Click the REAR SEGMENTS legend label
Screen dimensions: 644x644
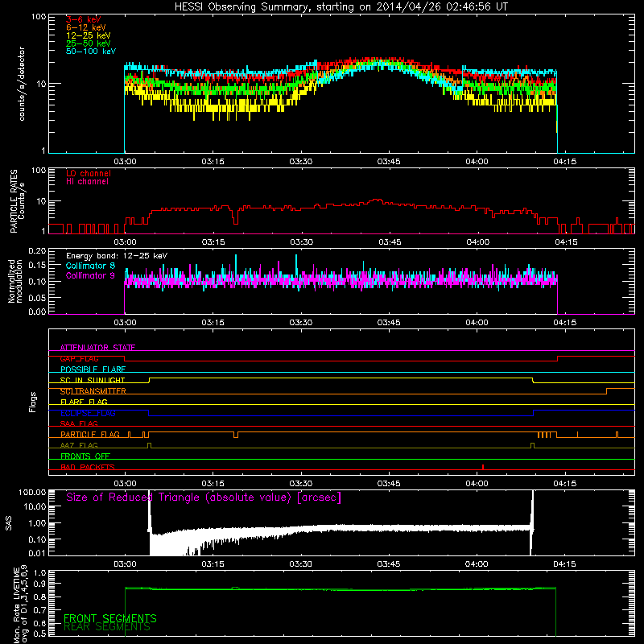point(107,627)
